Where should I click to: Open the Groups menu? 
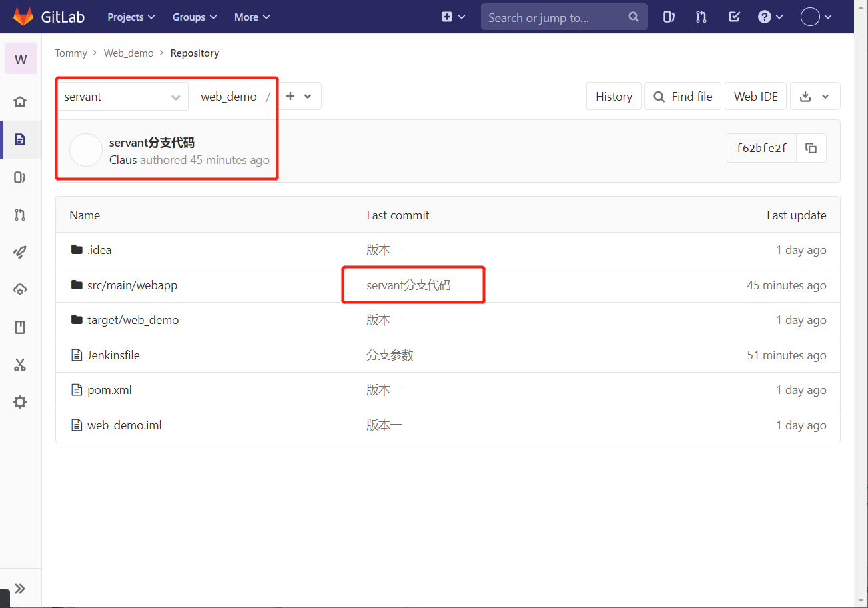click(195, 17)
